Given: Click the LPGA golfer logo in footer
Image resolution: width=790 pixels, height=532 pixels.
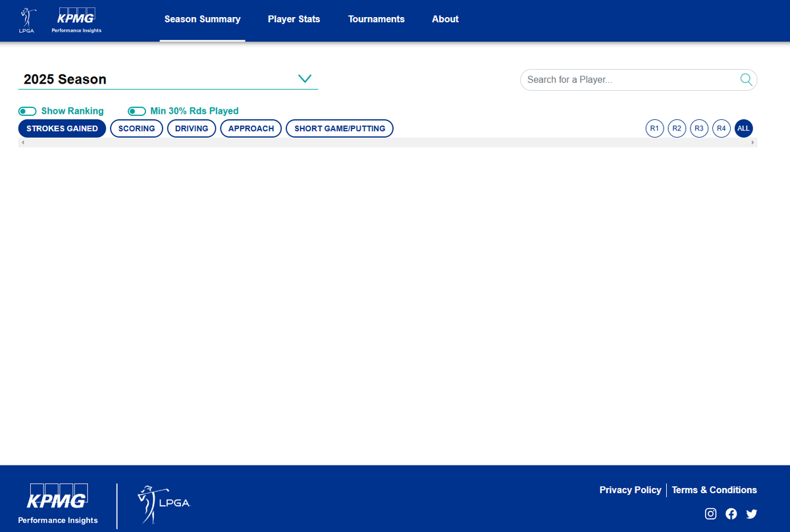Looking at the screenshot, I should tap(163, 504).
